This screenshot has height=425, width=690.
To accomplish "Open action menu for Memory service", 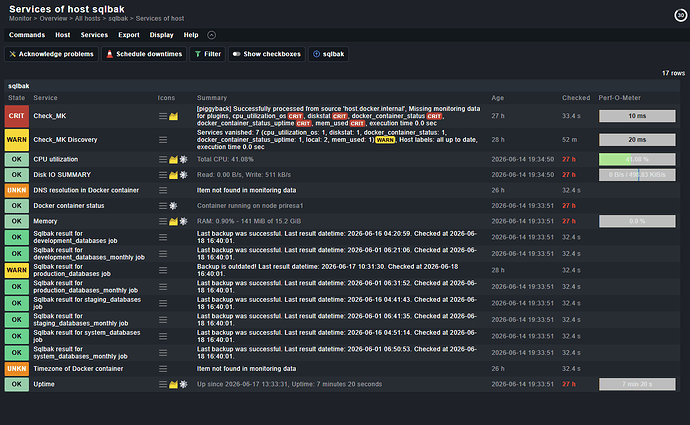I will pos(163,221).
